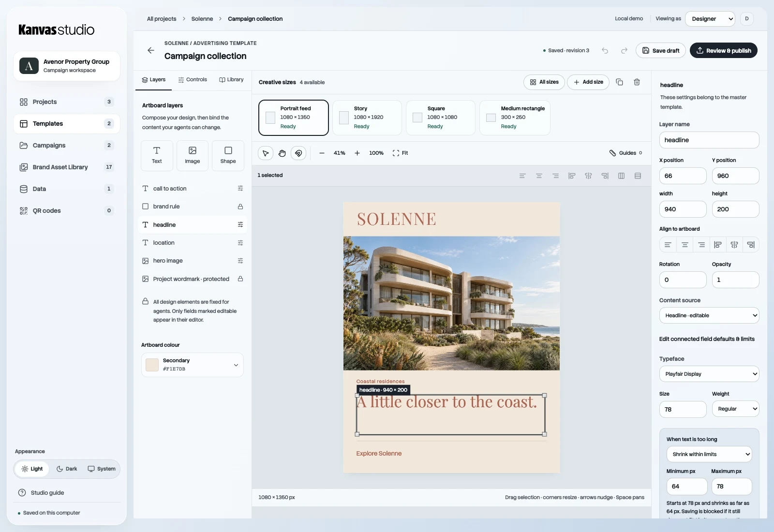Screen dimensions: 774x532
Task: Open settings sliders for call to action layer
Action: point(240,189)
